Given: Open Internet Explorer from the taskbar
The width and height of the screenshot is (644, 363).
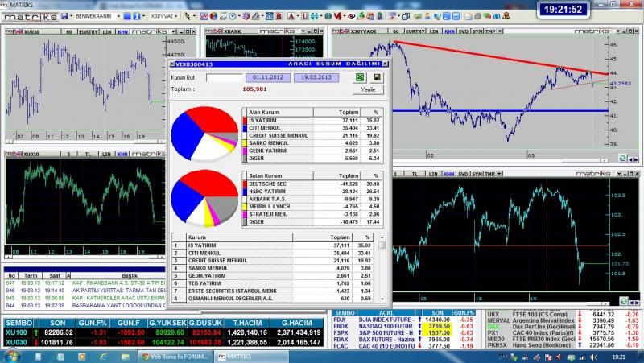Looking at the screenshot, I should tap(103, 357).
